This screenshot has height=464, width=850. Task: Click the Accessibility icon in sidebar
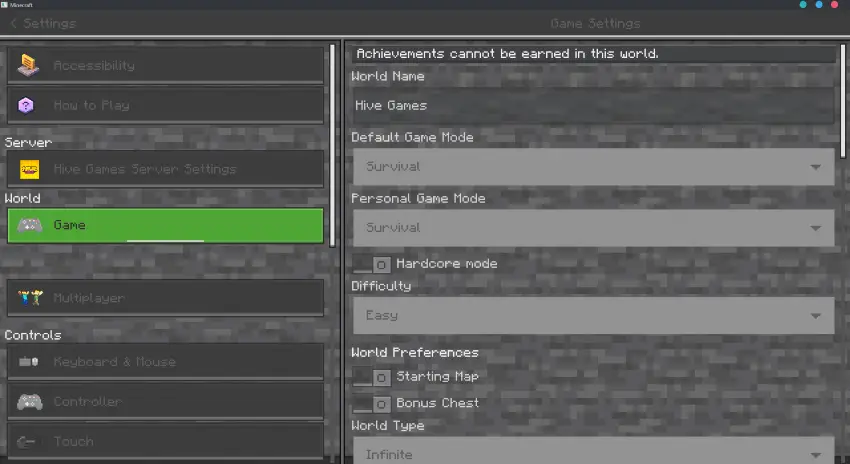click(x=28, y=66)
